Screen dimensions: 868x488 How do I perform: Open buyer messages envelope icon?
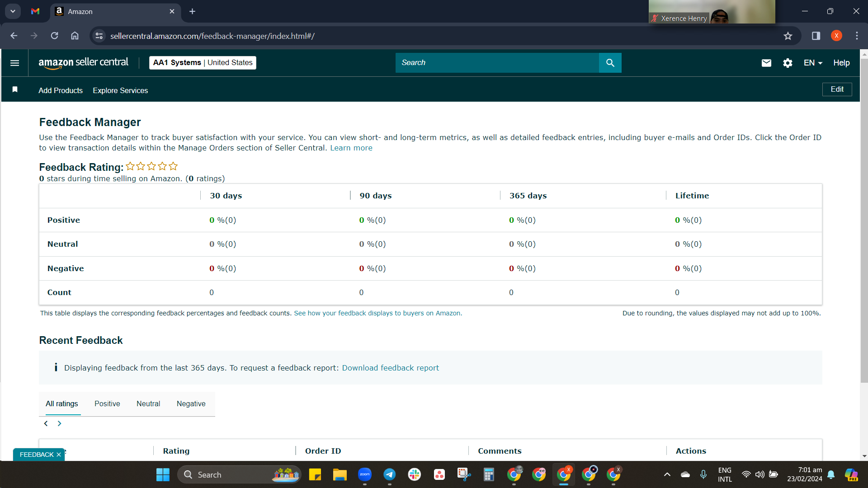click(x=766, y=63)
